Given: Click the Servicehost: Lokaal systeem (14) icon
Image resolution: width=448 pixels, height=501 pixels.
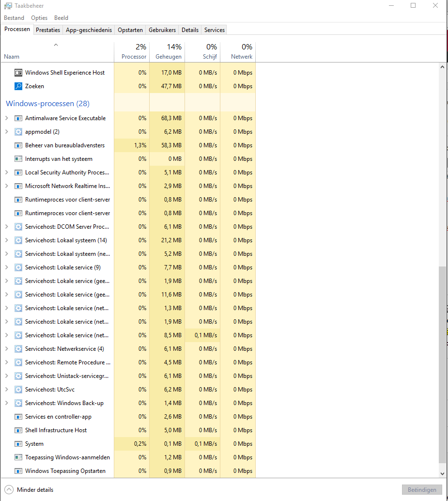Looking at the screenshot, I should coord(18,240).
